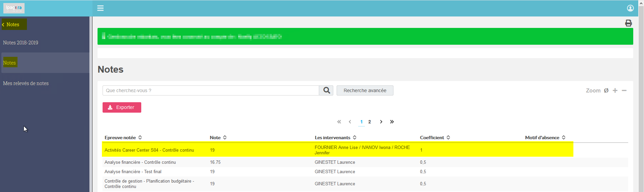Open Recherche avancée

tap(365, 90)
